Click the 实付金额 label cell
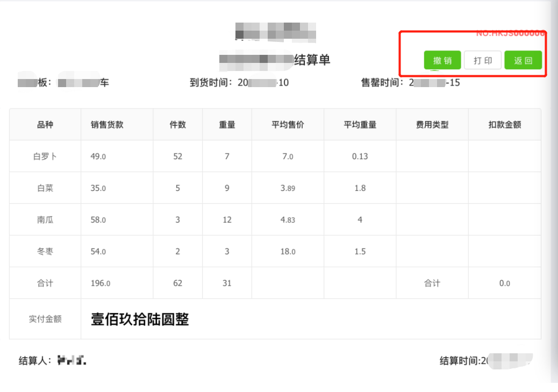 [x=45, y=319]
